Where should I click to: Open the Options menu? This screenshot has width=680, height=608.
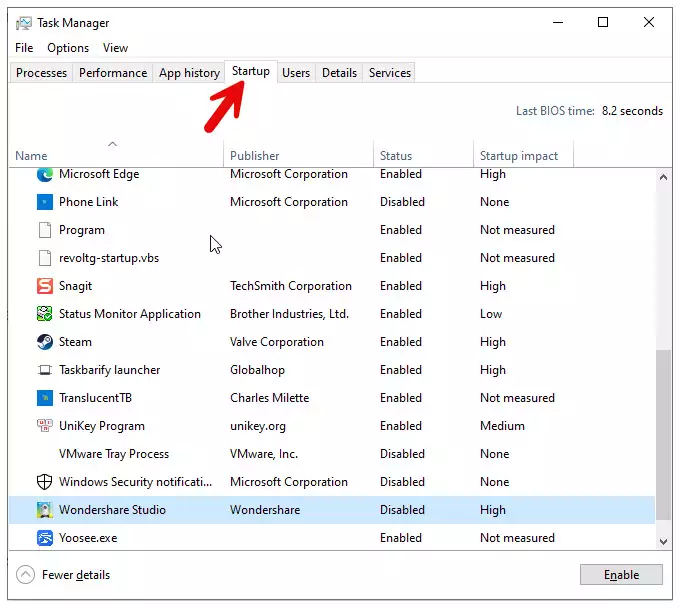[68, 48]
